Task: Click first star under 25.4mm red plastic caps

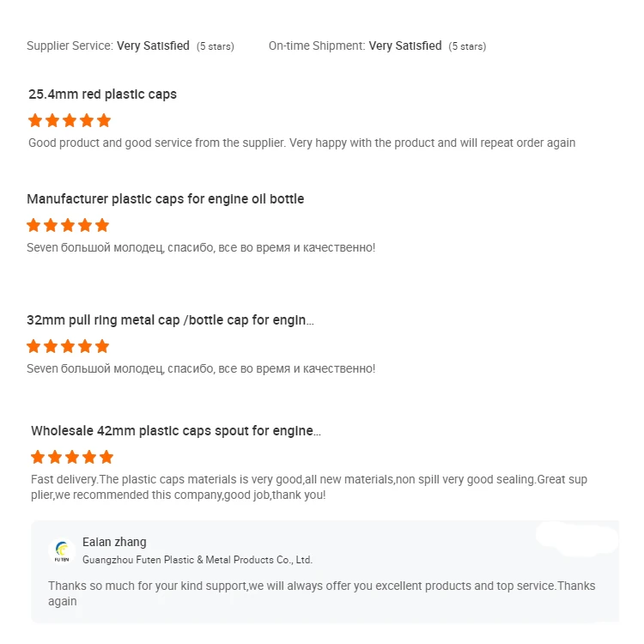Action: [35, 120]
